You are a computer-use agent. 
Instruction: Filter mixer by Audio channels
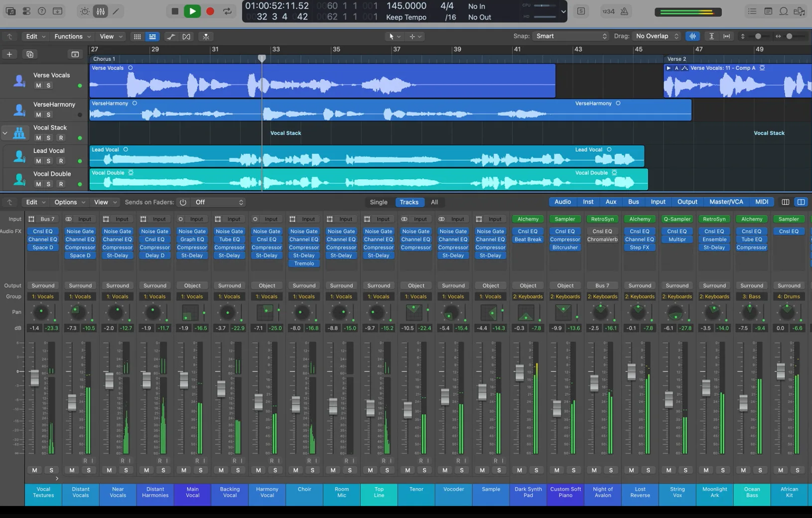[562, 202]
